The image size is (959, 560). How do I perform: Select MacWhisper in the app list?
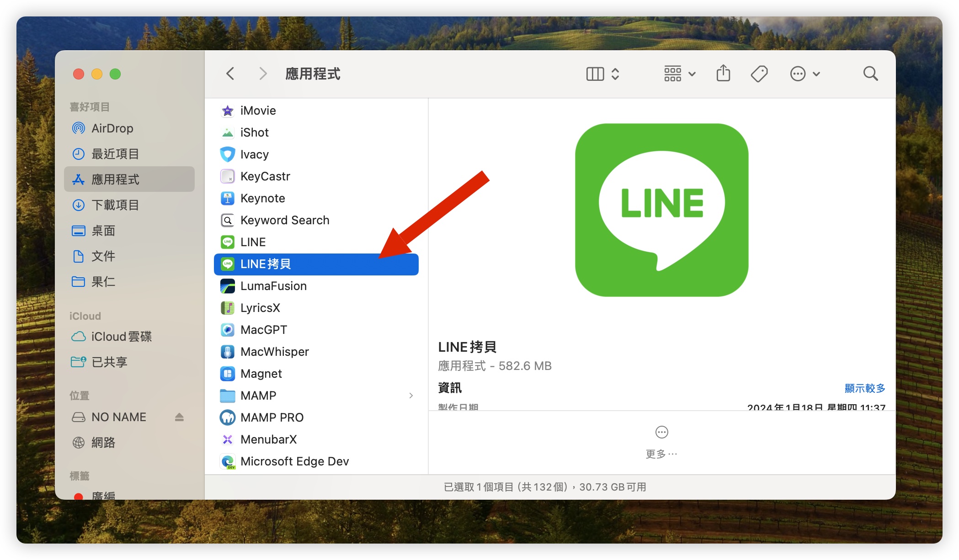click(316, 352)
